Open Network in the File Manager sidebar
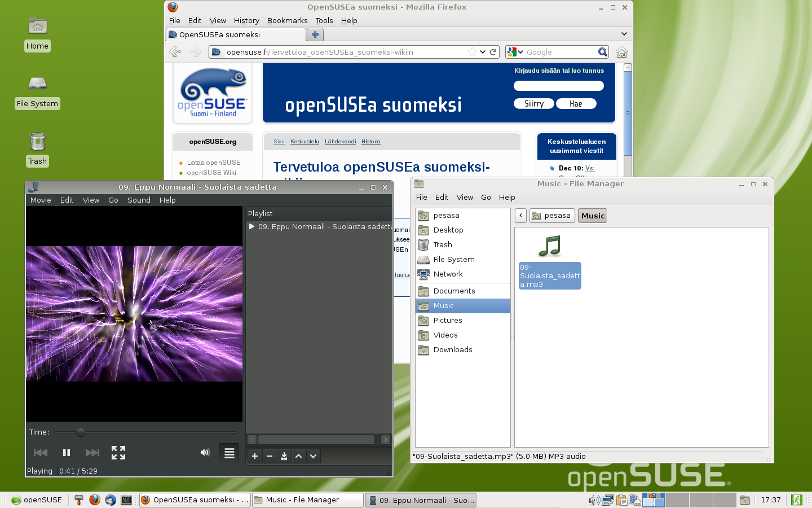The image size is (812, 508). [x=463, y=274]
